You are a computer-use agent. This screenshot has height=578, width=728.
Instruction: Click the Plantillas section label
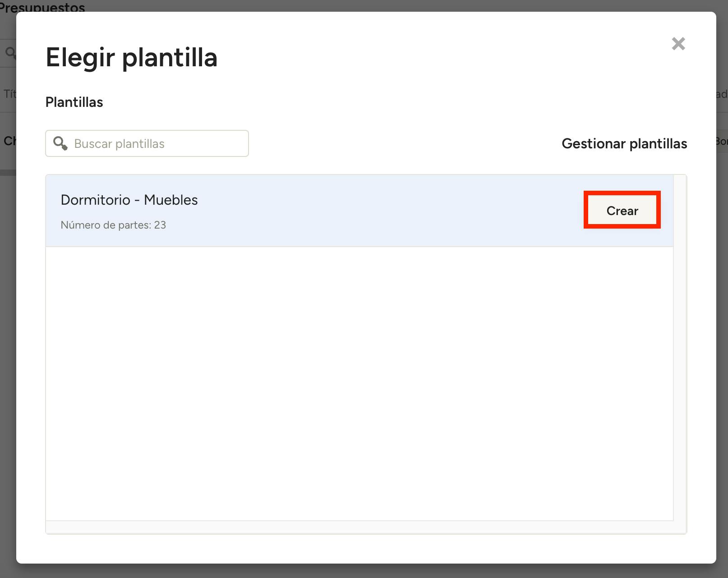pyautogui.click(x=74, y=102)
